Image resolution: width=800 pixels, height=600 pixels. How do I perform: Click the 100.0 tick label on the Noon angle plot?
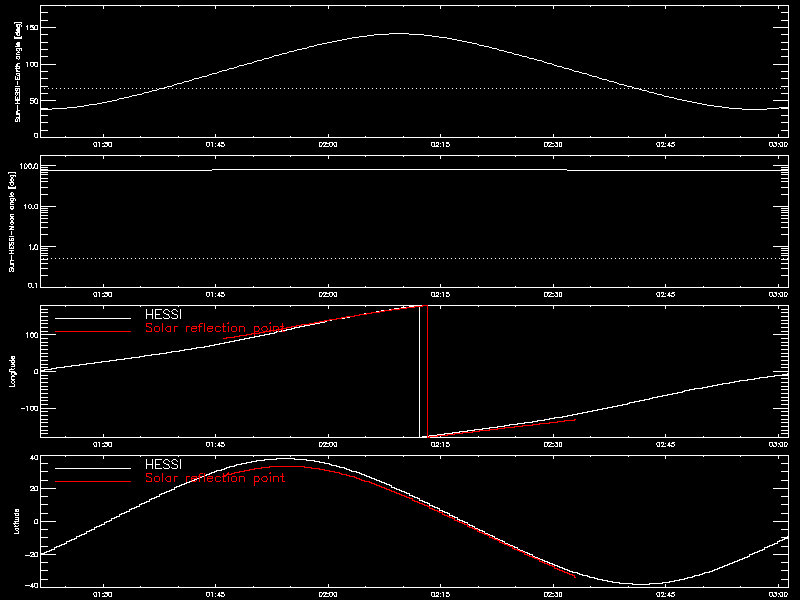coord(29,166)
